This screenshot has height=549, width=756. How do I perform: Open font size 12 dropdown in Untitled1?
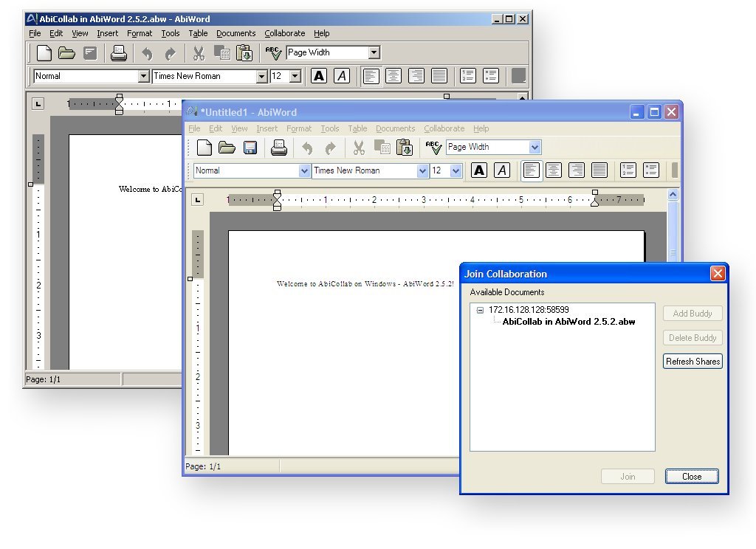(x=456, y=170)
